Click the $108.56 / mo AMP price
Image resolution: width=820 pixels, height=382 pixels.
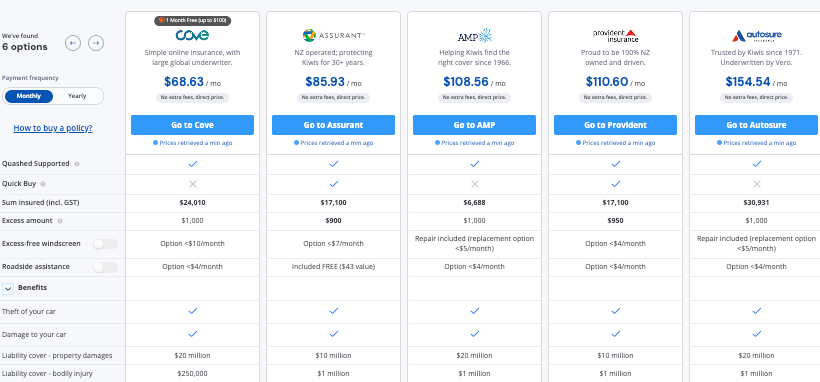pyautogui.click(x=474, y=82)
